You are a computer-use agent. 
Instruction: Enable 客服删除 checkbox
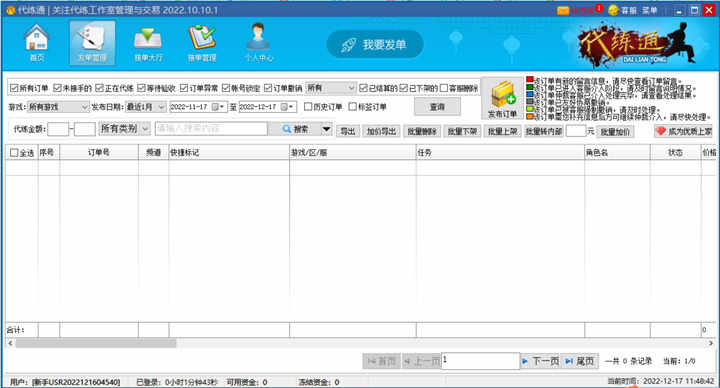[x=444, y=88]
